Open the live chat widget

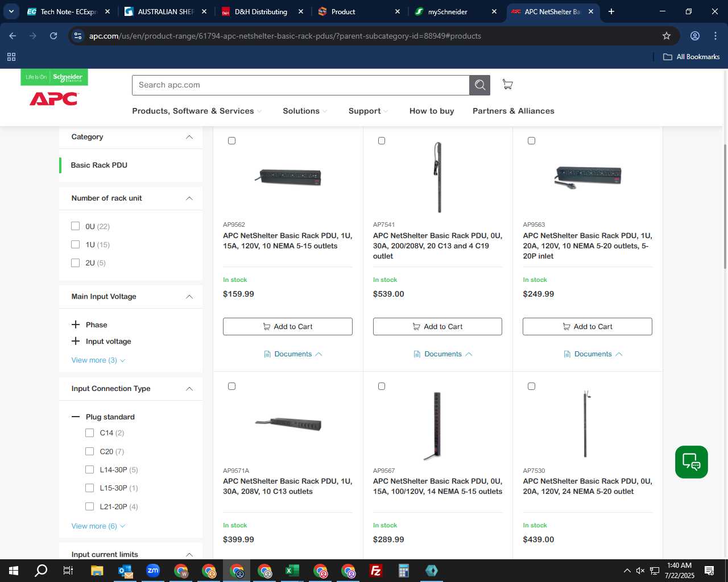click(x=692, y=462)
